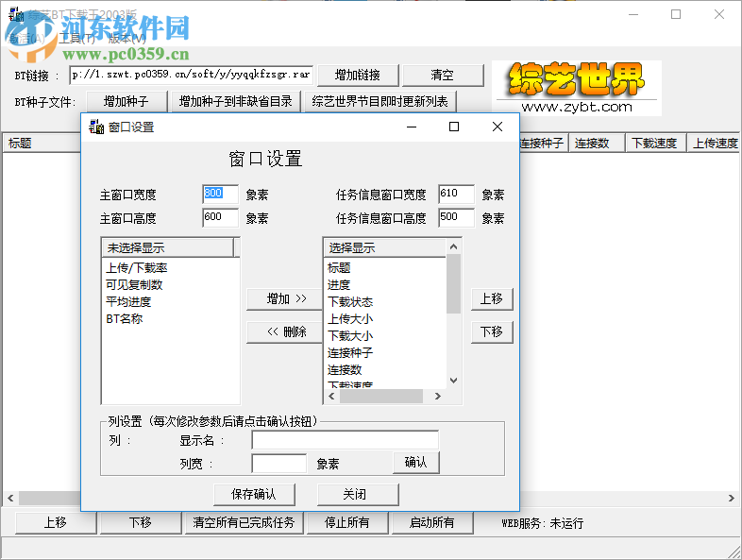The height and width of the screenshot is (560, 742).
Task: Click the 保存确认 button
Action: tap(254, 495)
